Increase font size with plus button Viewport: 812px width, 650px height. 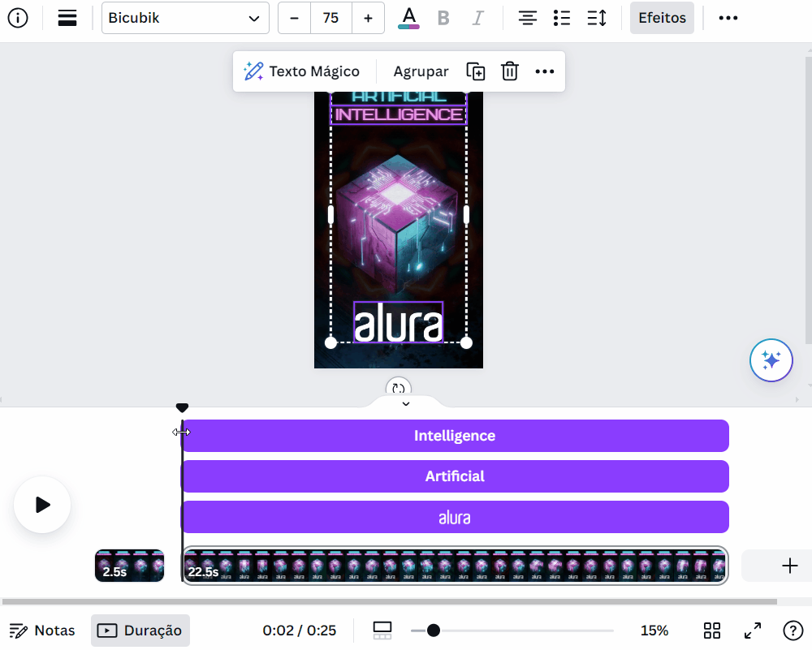(x=368, y=18)
